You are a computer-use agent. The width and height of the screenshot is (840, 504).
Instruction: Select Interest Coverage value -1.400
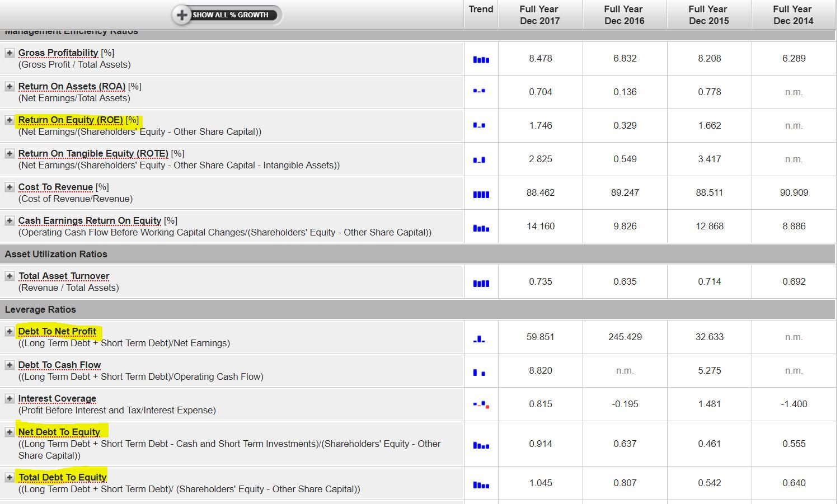[794, 404]
